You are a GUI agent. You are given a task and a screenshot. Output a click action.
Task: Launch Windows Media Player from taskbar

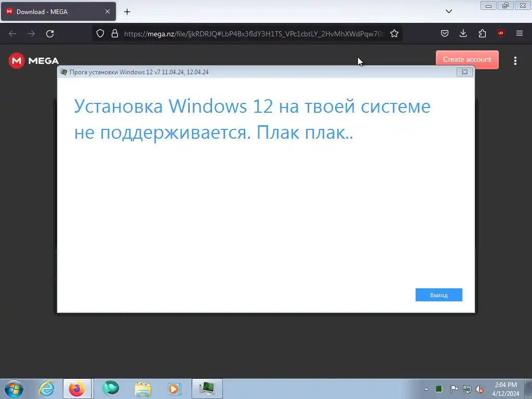click(x=175, y=389)
